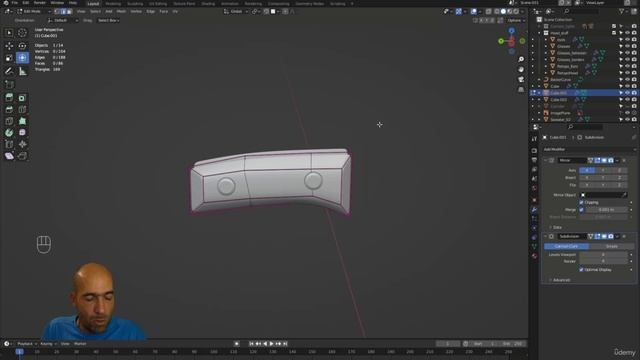Viewport: 640px width, 360px height.
Task: Select the Loop Cut tool
Action: point(22,109)
